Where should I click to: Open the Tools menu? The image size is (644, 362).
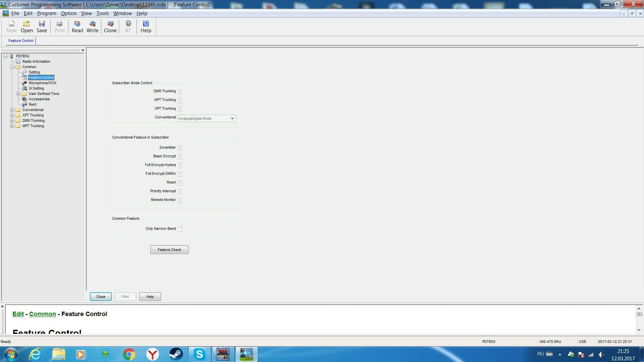tap(103, 13)
